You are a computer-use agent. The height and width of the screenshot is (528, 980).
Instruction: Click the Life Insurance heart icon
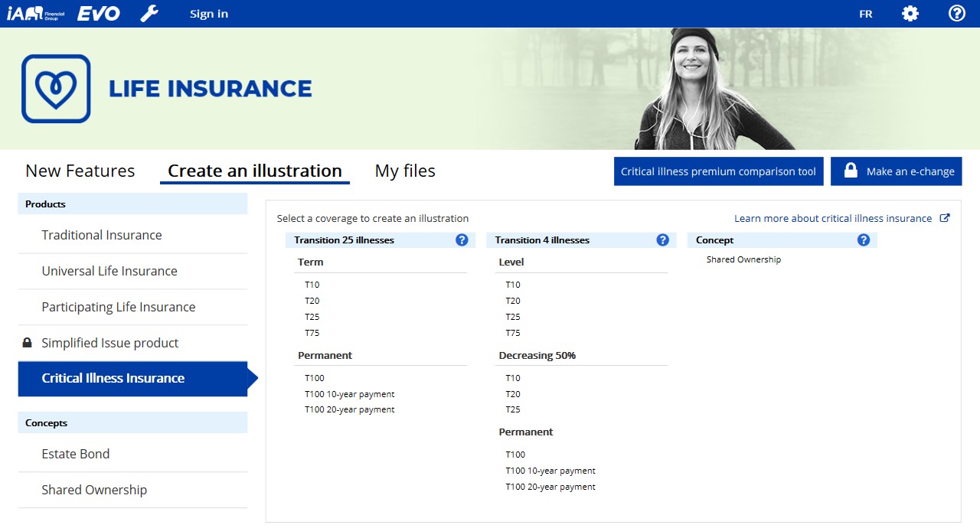tap(56, 89)
